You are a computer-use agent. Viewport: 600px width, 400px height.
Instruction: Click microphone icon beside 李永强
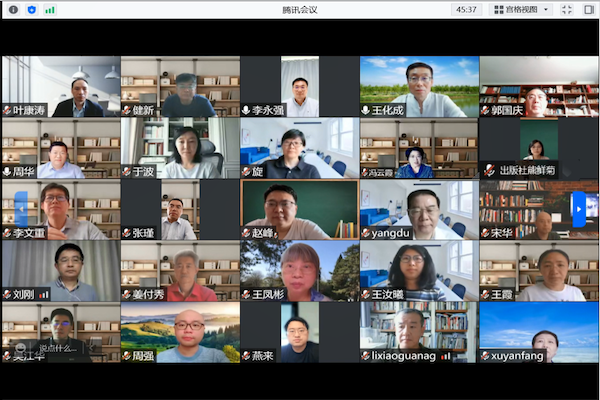[x=246, y=110]
